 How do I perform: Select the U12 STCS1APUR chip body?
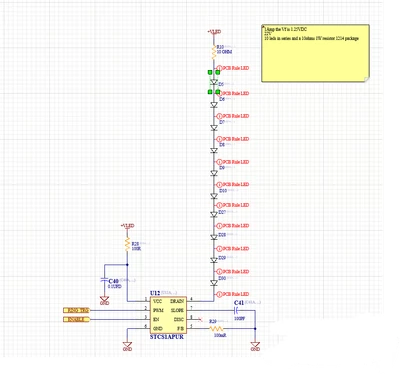pos(168,315)
